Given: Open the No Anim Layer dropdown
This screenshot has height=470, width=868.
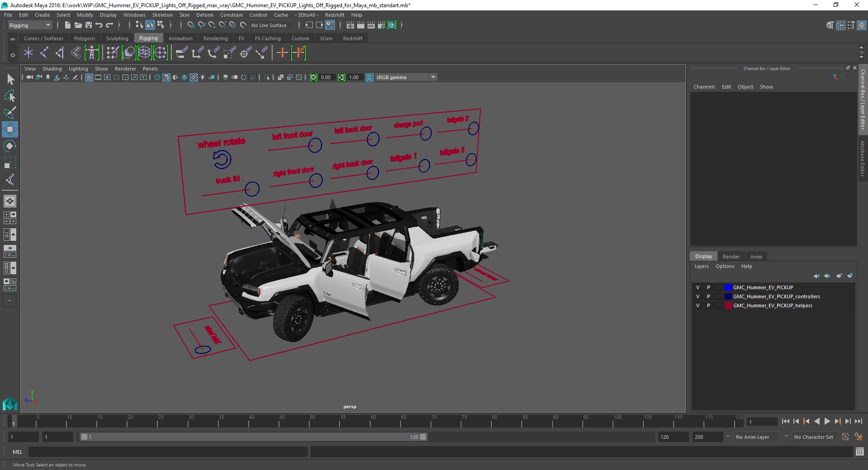Looking at the screenshot, I should (x=756, y=437).
